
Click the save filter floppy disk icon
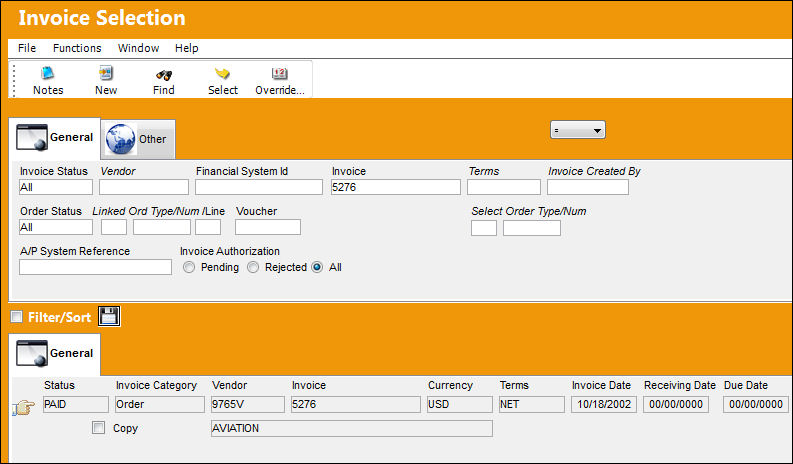tap(109, 317)
